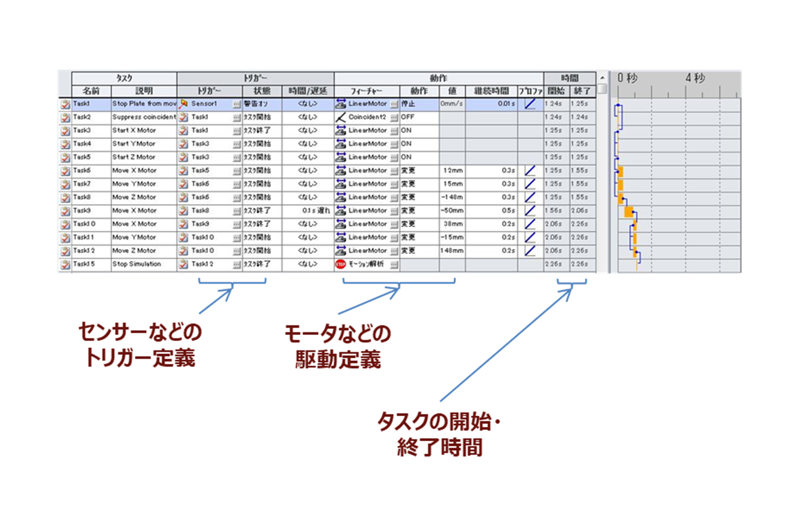Open the linear profile icon for Task9
Image resolution: width=799 pixels, height=532 pixels.
[530, 211]
